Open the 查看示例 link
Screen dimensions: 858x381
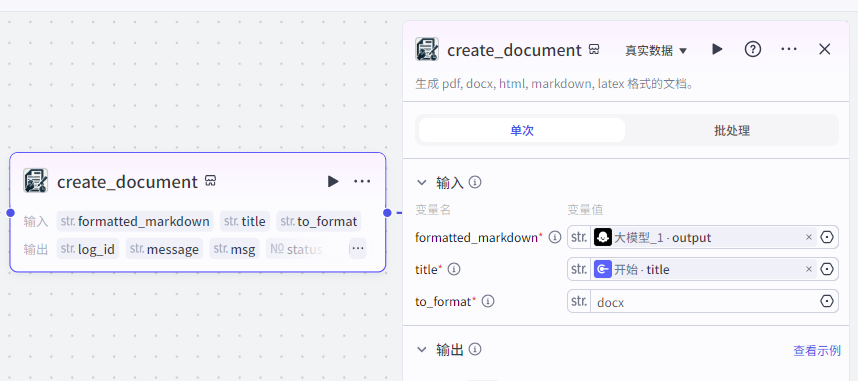pyautogui.click(x=817, y=350)
